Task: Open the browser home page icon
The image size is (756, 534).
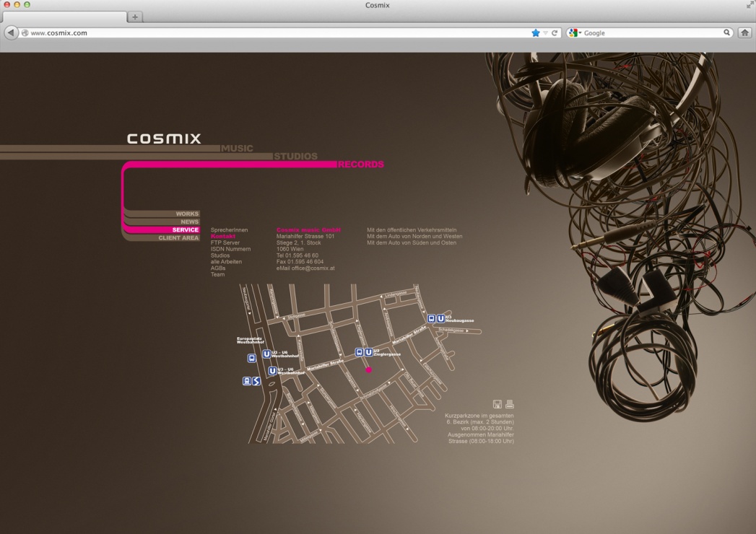Action: (744, 32)
